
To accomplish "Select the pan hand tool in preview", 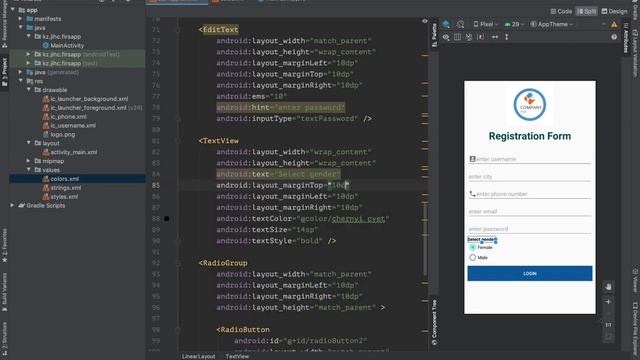I will click(x=608, y=287).
